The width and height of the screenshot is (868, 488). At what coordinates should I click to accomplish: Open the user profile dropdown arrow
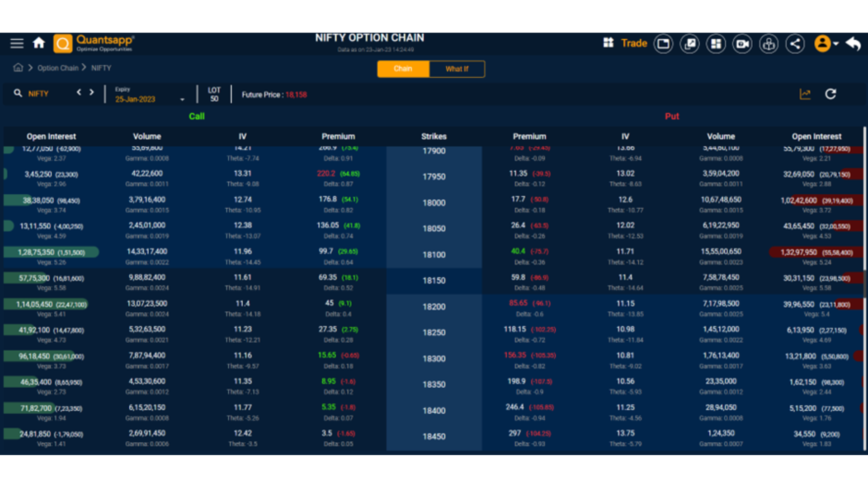click(x=836, y=43)
